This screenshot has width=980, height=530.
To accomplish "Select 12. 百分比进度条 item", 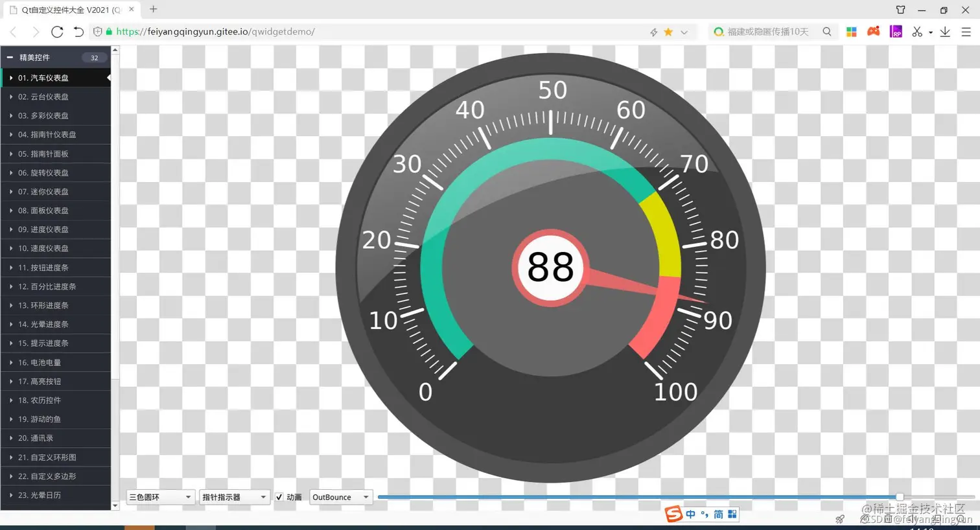I will click(x=56, y=286).
